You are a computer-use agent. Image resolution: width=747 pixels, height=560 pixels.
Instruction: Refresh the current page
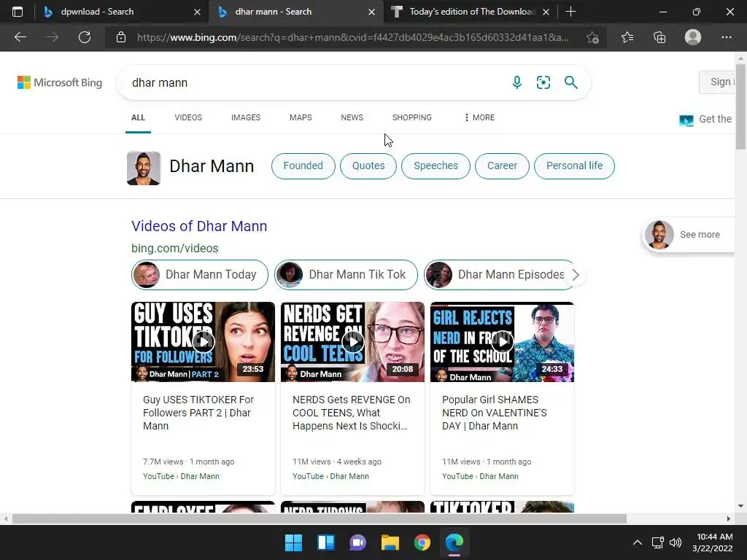(85, 37)
